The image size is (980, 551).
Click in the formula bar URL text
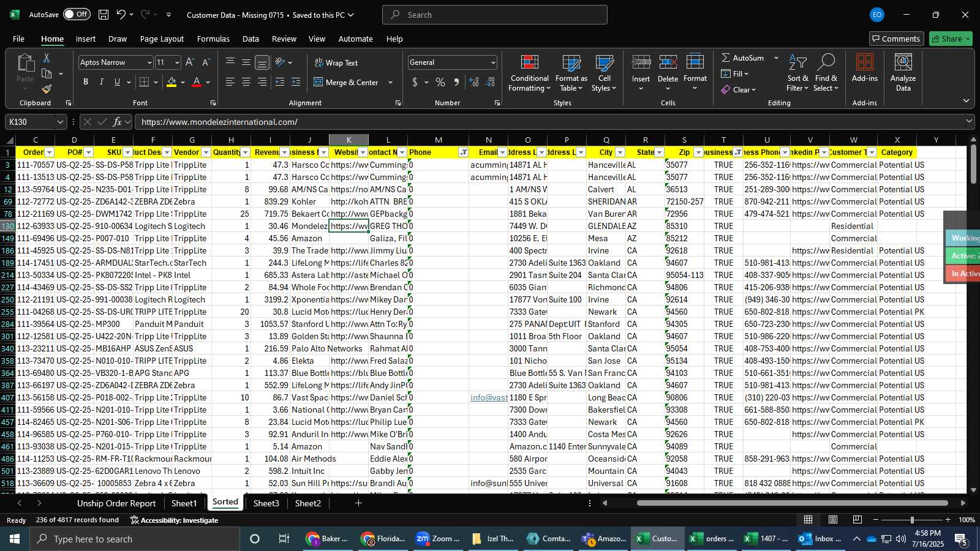219,122
